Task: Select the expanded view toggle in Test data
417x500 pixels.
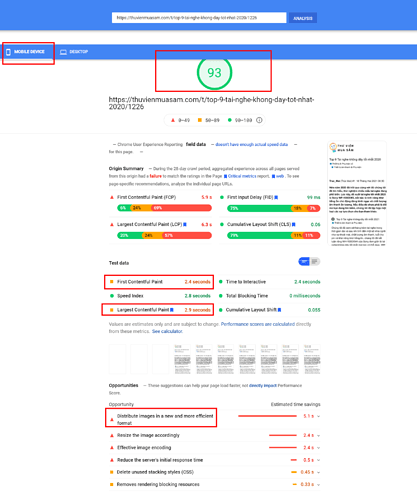Action: click(x=315, y=262)
